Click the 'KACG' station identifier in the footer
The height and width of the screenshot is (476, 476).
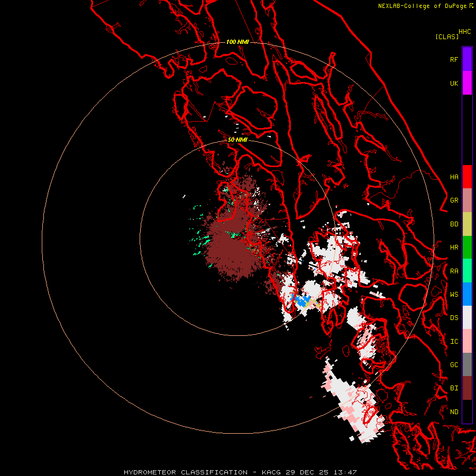pyautogui.click(x=271, y=472)
